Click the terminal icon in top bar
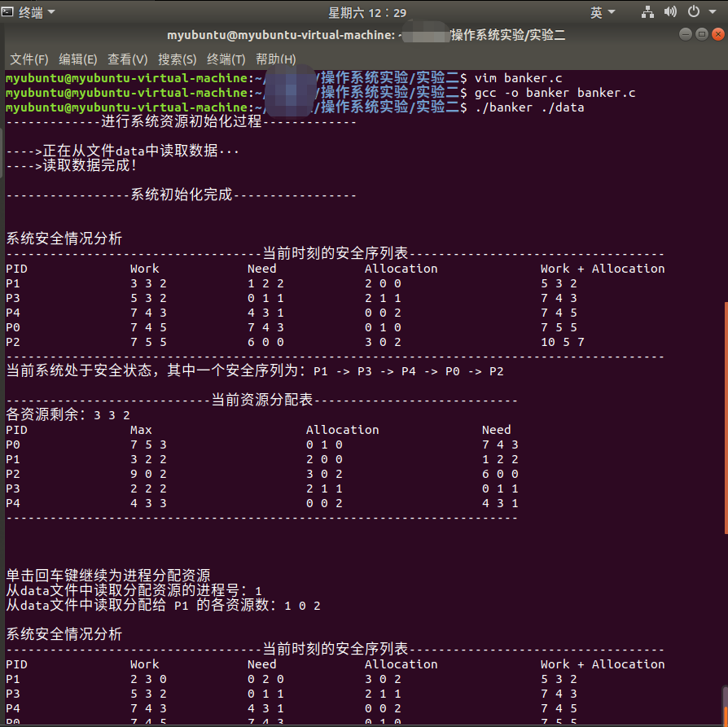Image resolution: width=728 pixels, height=727 pixels. click(x=7, y=11)
